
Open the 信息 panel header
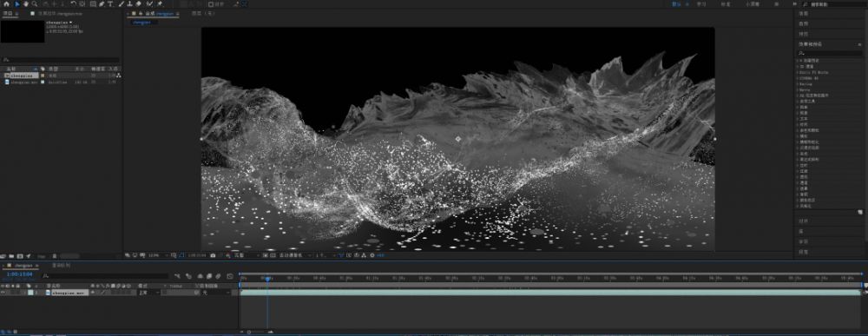803,13
